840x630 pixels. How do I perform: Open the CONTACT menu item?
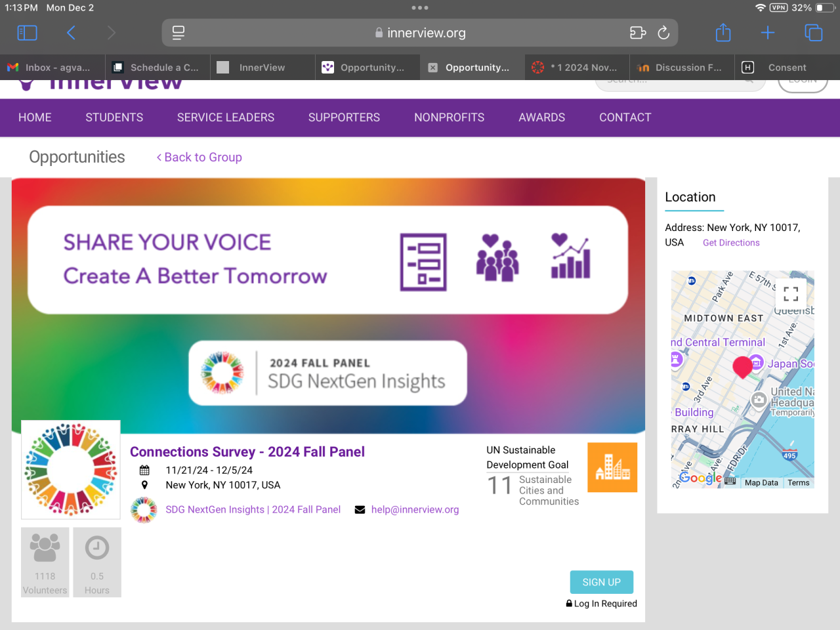point(625,117)
